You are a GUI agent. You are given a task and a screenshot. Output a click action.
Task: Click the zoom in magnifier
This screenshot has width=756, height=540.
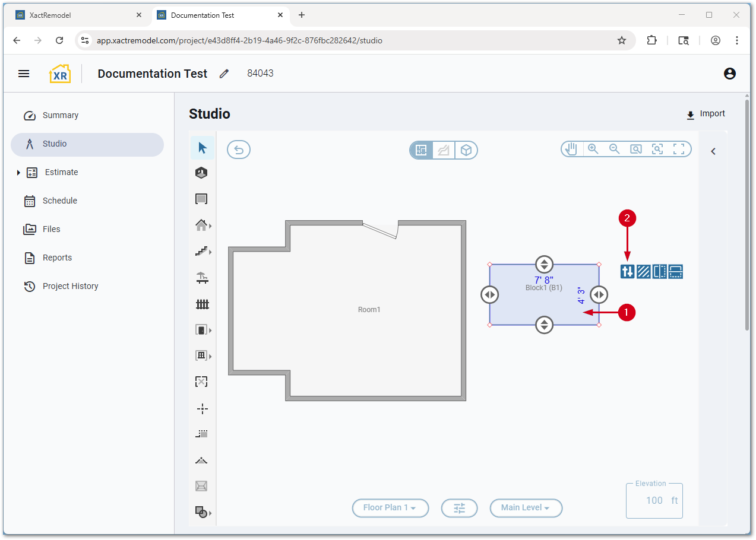point(593,150)
